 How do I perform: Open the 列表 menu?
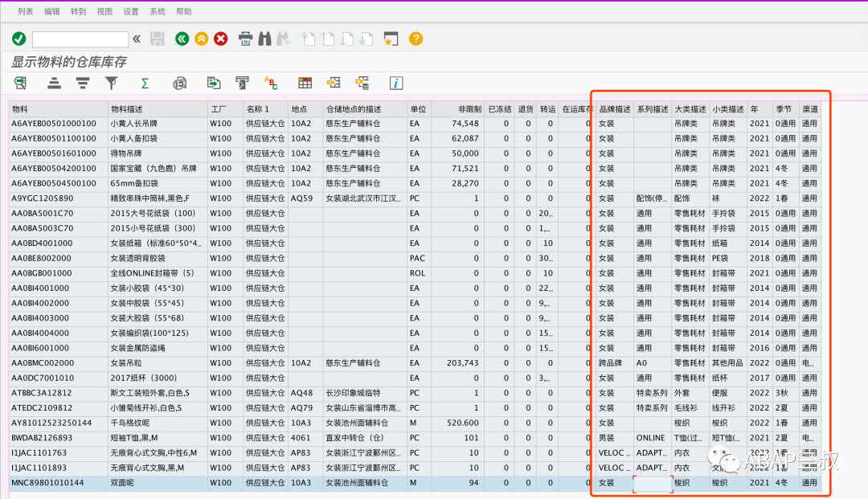(x=26, y=11)
